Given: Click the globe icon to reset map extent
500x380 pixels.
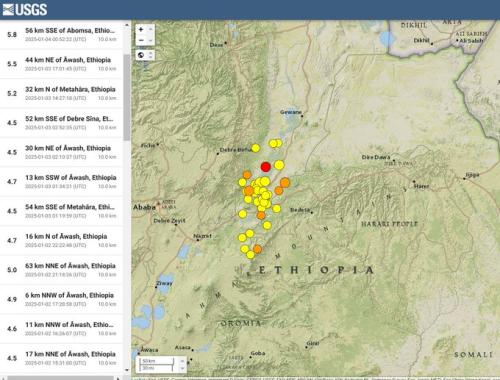Looking at the screenshot, I should (141, 55).
